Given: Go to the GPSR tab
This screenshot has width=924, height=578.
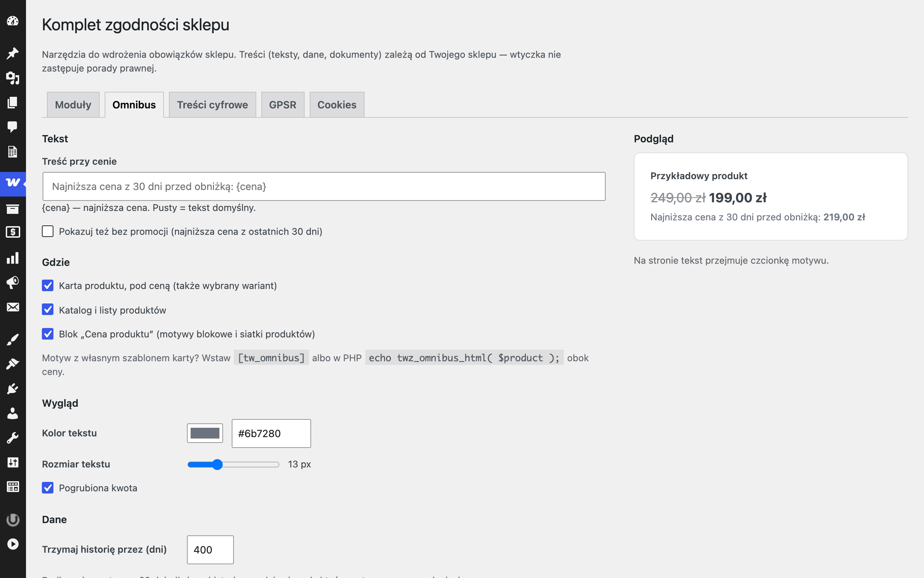Looking at the screenshot, I should (283, 105).
